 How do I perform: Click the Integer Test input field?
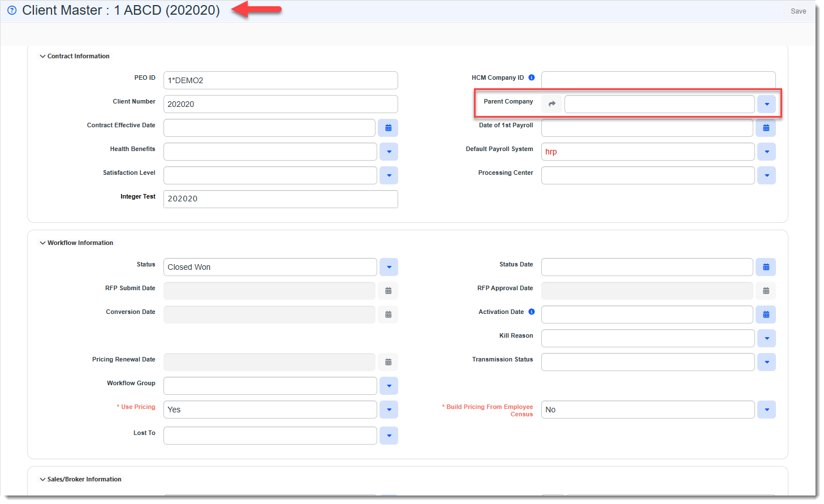pos(281,199)
